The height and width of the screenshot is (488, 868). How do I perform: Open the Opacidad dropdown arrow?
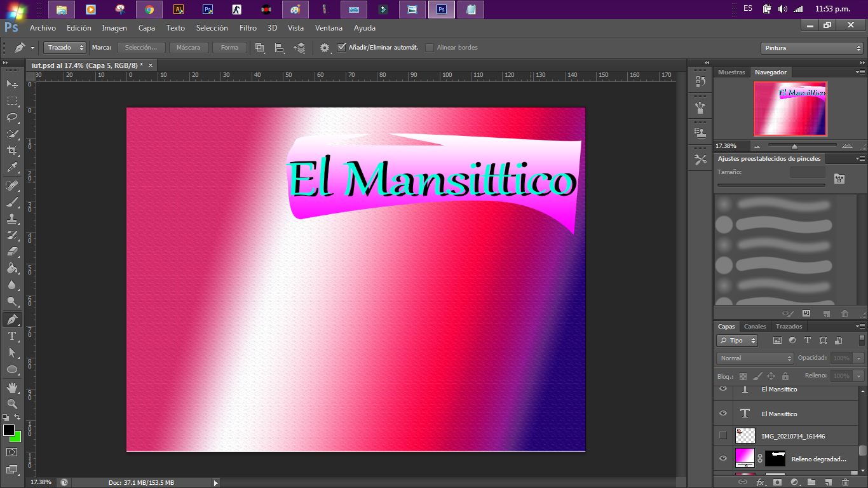pyautogui.click(x=859, y=358)
